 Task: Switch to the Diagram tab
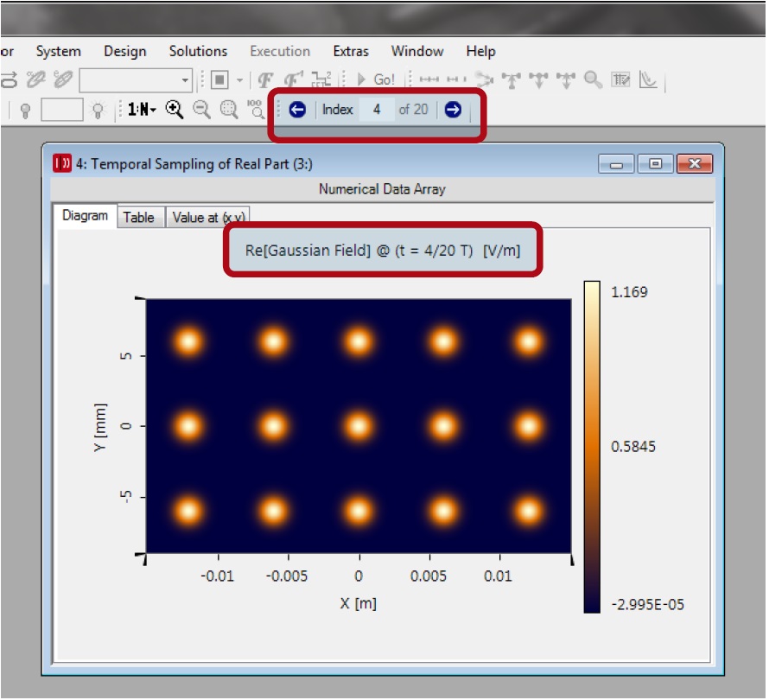coord(85,216)
